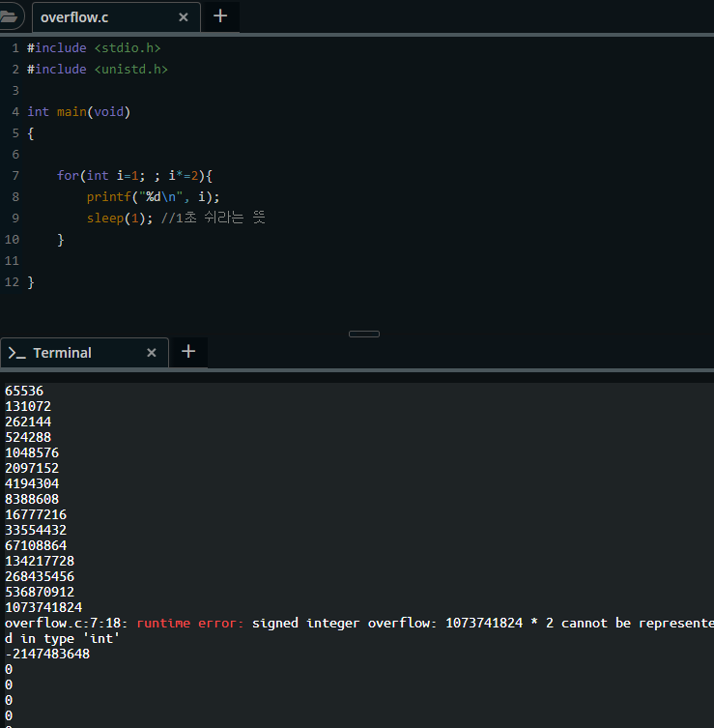Click terminal output '1048576'
Screen dimensions: 714x728
tap(32, 452)
